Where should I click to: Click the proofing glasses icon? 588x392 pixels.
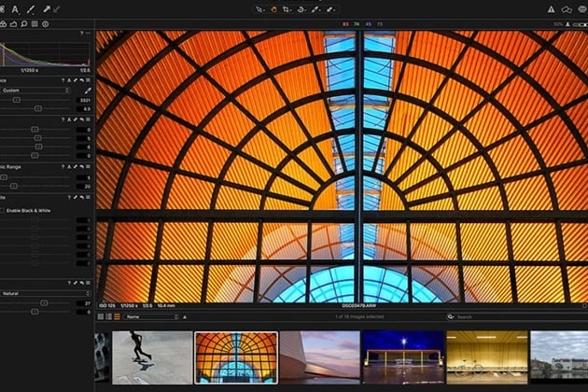(567, 9)
